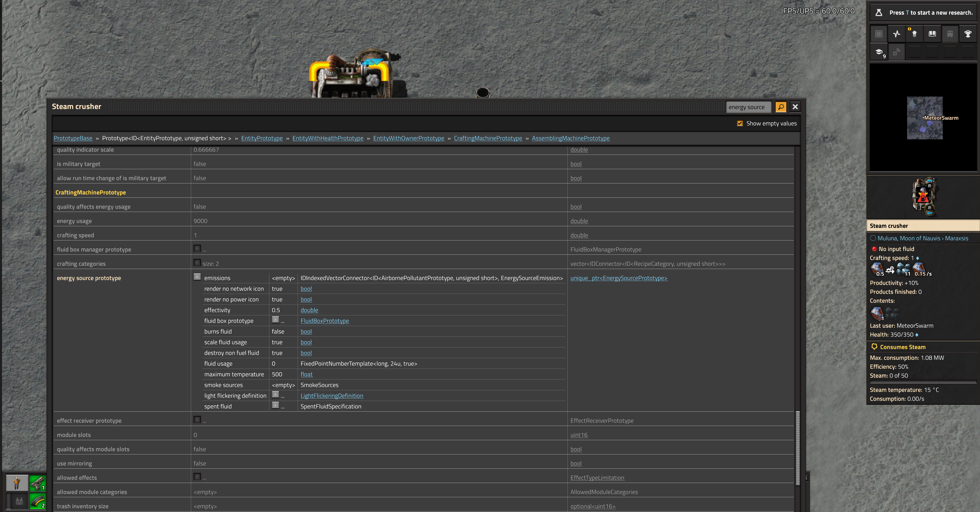The height and width of the screenshot is (512, 980).
Task: Click the search magnifier button
Action: click(781, 107)
